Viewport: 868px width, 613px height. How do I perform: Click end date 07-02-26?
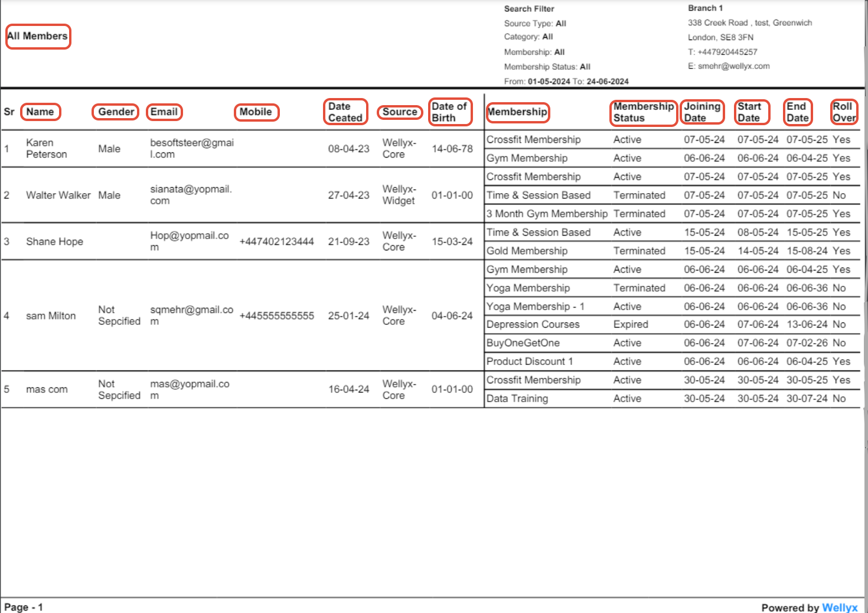click(x=807, y=343)
